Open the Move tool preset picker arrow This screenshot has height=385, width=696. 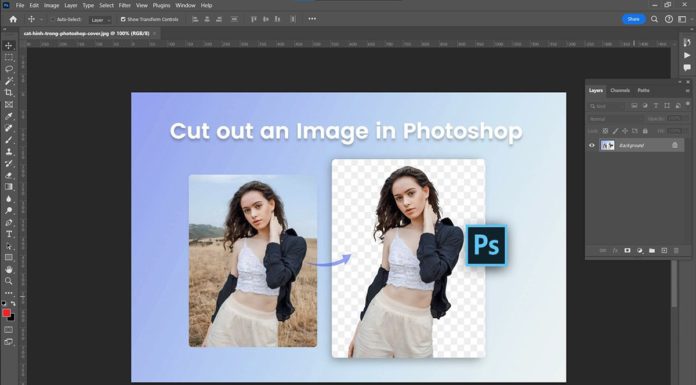[x=42, y=20]
